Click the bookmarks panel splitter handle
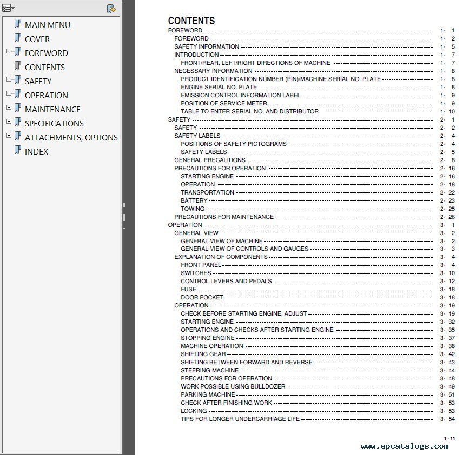476x455 pixels. click(x=124, y=216)
